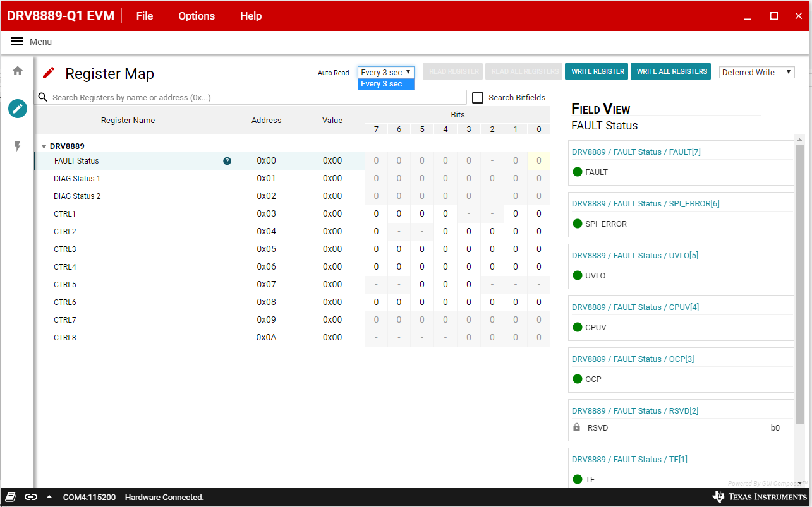
Task: Toggle bit 0 of the CTRL6 register
Action: tap(539, 302)
